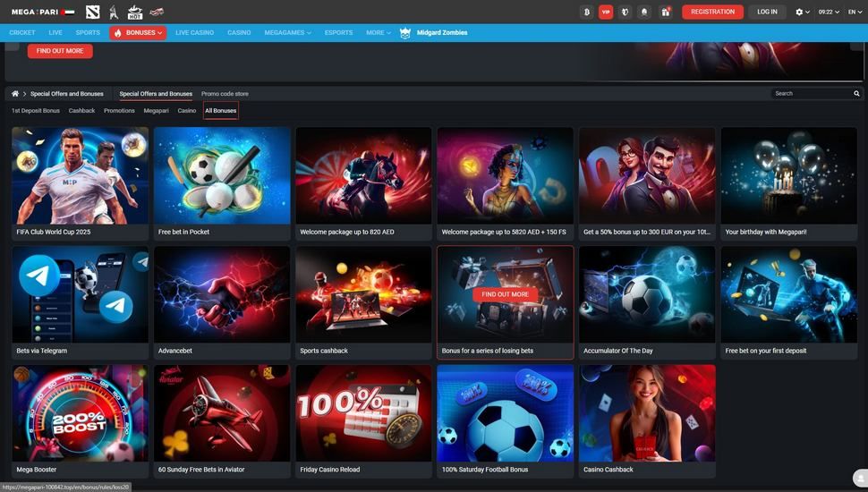Go to home via breadcrumb house icon
Viewport: 868px width, 492px height.
(x=15, y=94)
